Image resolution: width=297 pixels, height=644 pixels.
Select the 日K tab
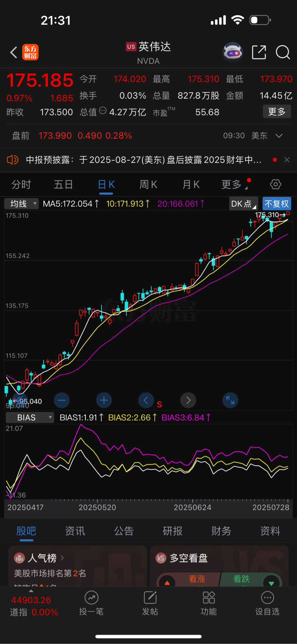(x=106, y=184)
